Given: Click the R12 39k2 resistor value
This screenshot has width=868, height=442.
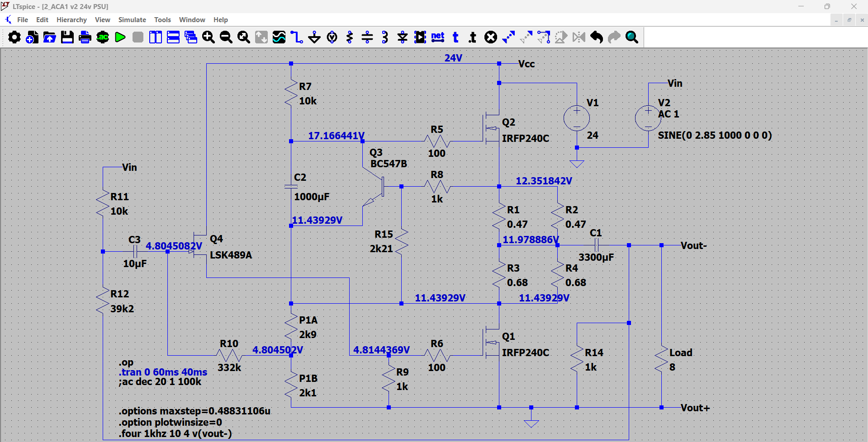Looking at the screenshot, I should 122,309.
